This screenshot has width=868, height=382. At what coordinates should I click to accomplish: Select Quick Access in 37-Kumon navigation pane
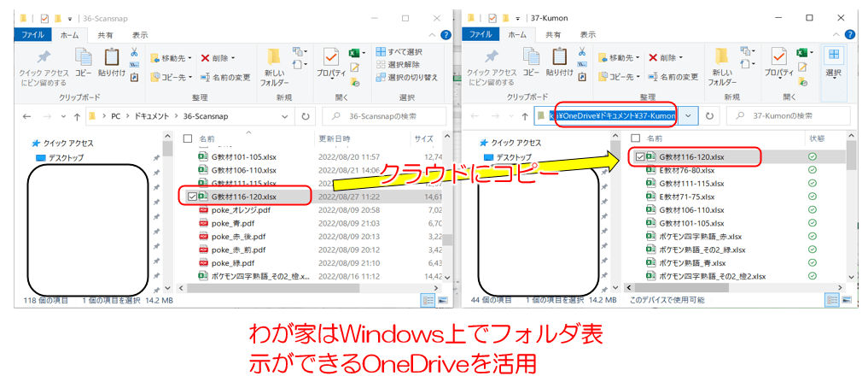tap(511, 143)
